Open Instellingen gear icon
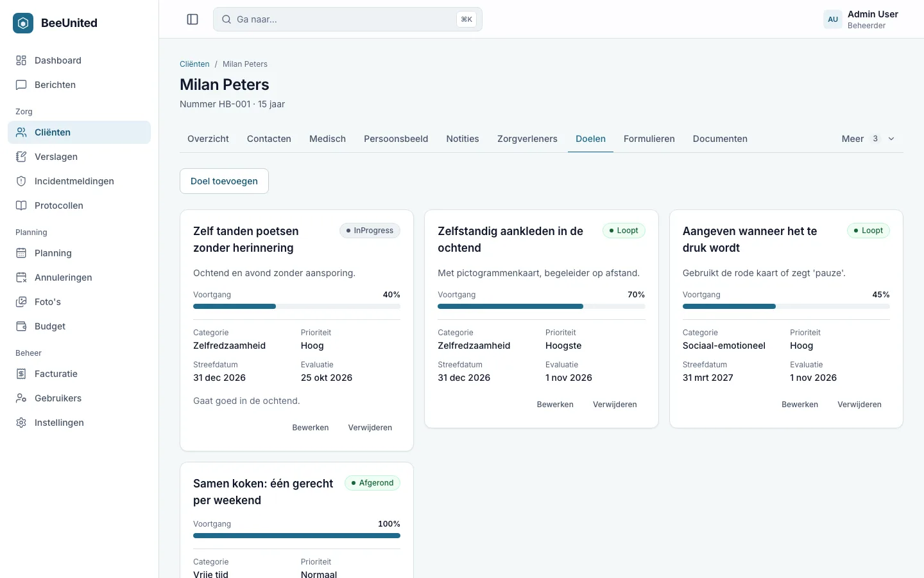This screenshot has width=924, height=578. [x=21, y=423]
